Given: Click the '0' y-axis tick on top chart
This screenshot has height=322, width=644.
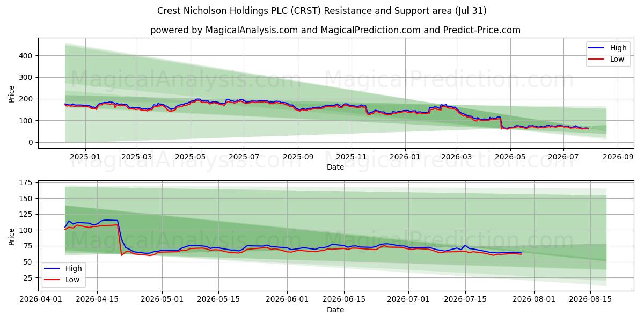Looking at the screenshot, I should [x=31, y=142].
